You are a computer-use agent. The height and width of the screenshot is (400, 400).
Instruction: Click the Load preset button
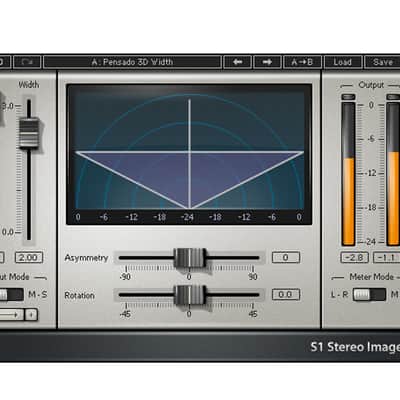[x=342, y=62]
